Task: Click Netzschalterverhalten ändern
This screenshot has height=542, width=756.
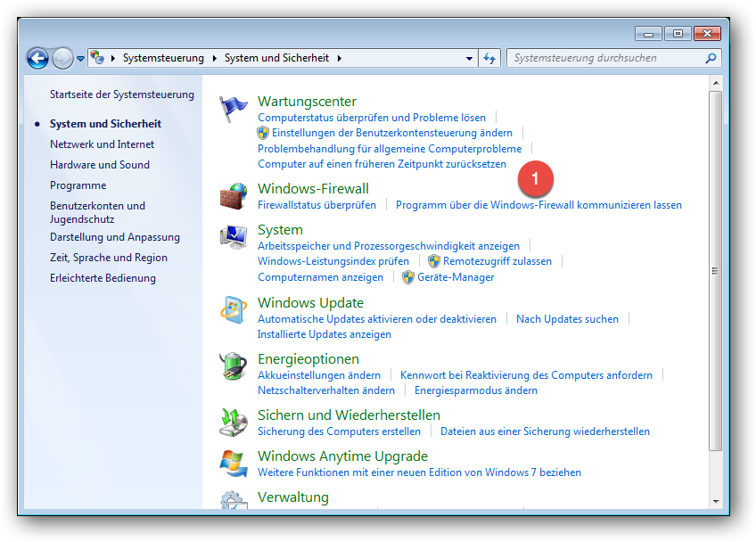Action: [x=326, y=390]
